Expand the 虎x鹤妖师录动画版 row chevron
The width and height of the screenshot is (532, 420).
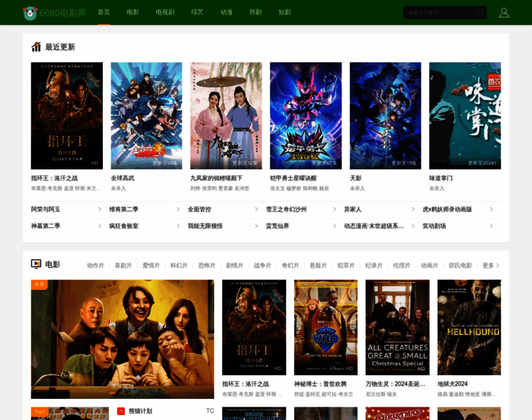coord(491,209)
